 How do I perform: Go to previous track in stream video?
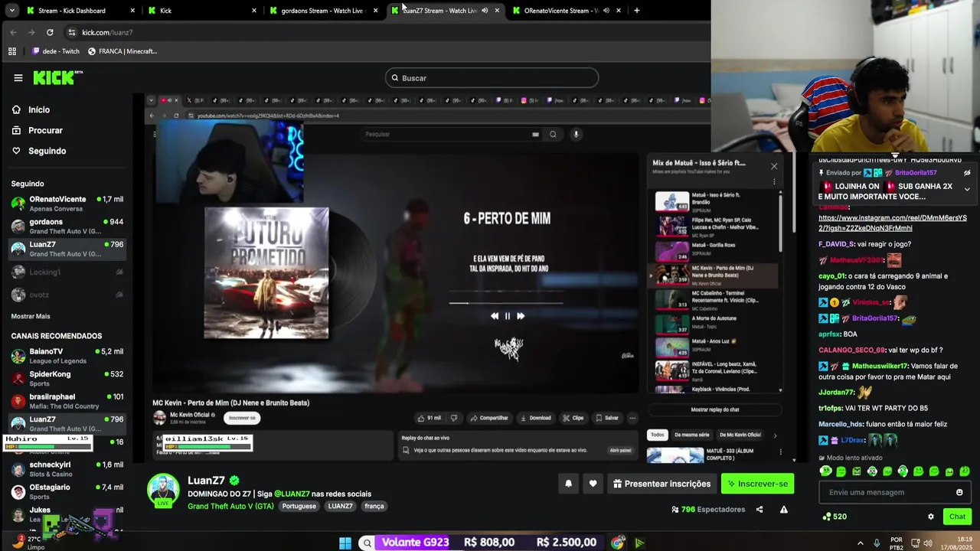pos(495,316)
